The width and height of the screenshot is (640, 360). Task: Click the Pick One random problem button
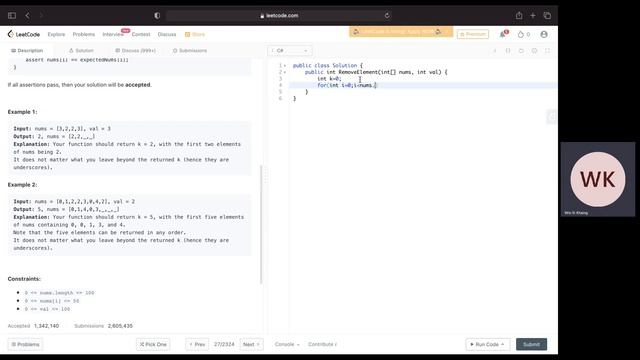coord(153,344)
